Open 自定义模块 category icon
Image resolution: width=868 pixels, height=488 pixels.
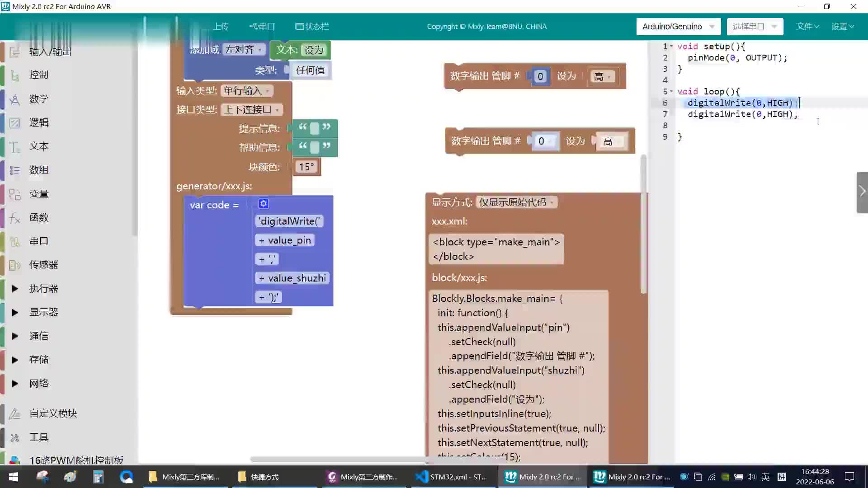click(x=14, y=413)
